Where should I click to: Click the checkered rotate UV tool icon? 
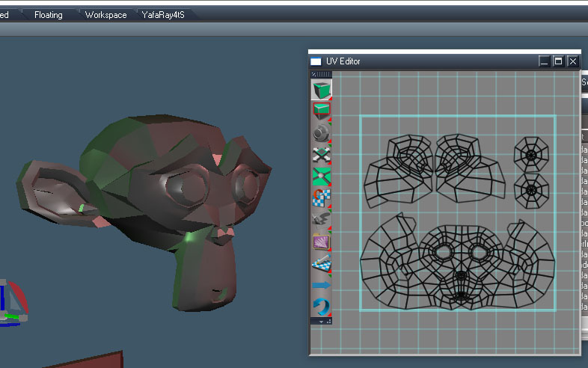pos(322,198)
